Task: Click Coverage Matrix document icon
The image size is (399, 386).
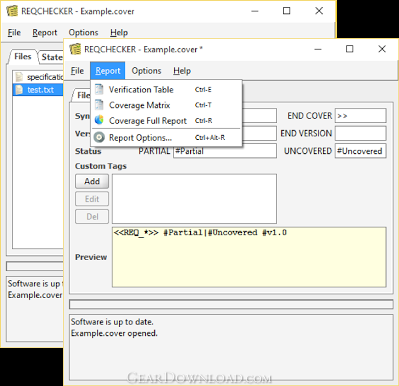Action: click(99, 105)
